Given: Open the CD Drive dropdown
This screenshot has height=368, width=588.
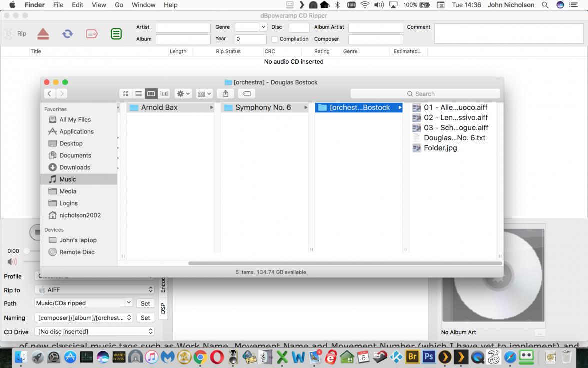Looking at the screenshot, I should click(x=94, y=331).
